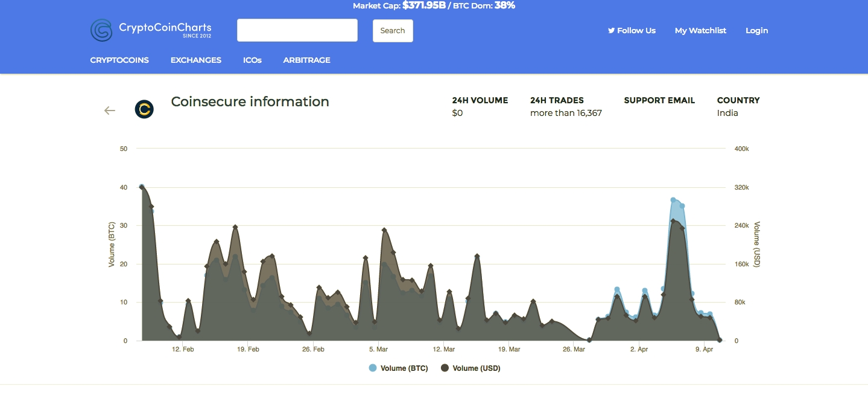Click the $0 volume value

(457, 113)
